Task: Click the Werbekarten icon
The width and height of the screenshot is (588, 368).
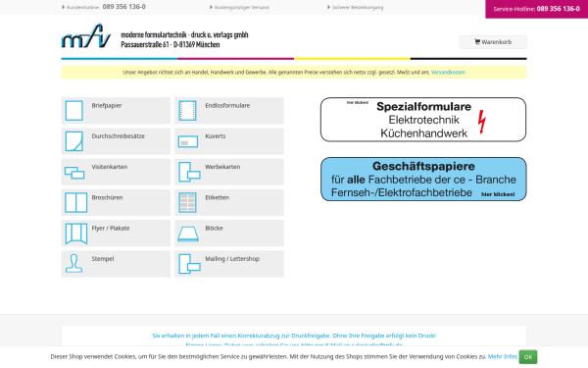Action: click(189, 172)
